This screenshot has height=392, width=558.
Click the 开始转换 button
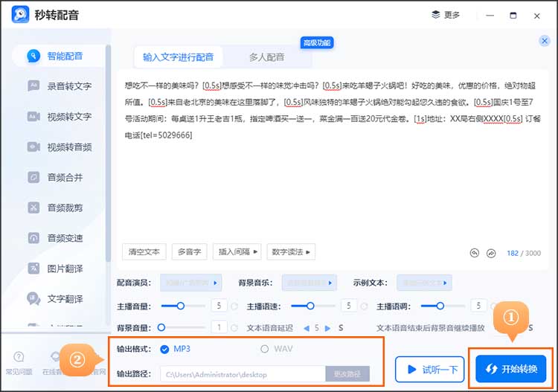[x=510, y=369]
